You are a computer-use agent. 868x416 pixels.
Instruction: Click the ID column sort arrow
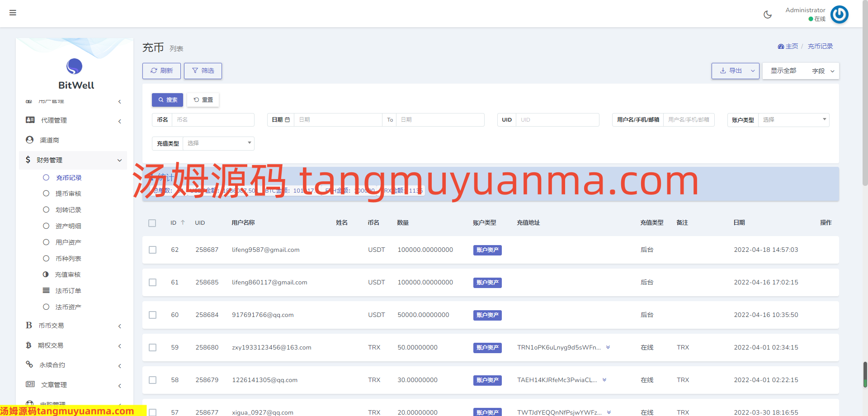click(x=183, y=222)
